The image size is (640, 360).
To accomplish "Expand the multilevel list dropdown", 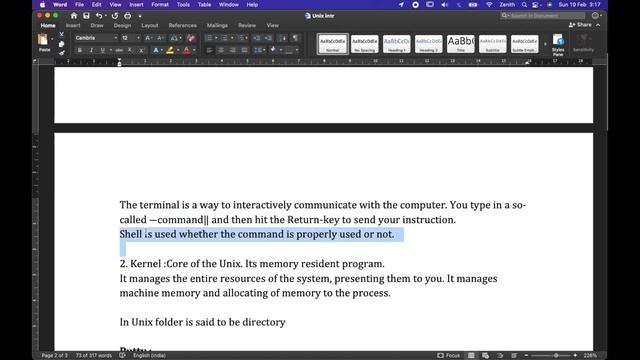I will [247, 38].
